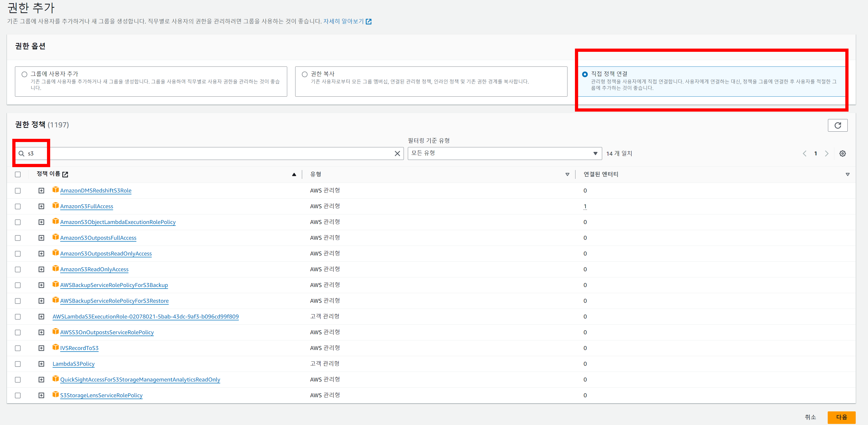Screen dimensions: 868x425
Task: Toggle the select-all policies header checkbox
Action: (18, 174)
